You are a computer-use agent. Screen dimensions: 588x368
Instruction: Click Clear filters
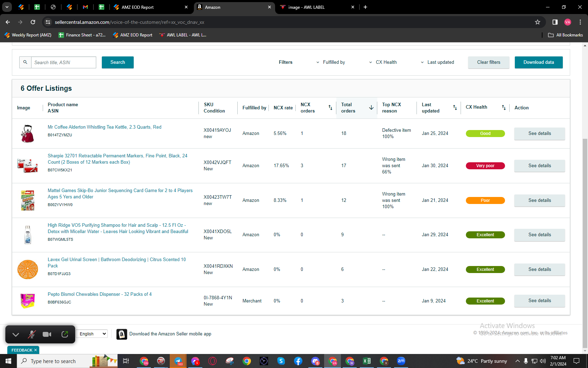point(489,62)
